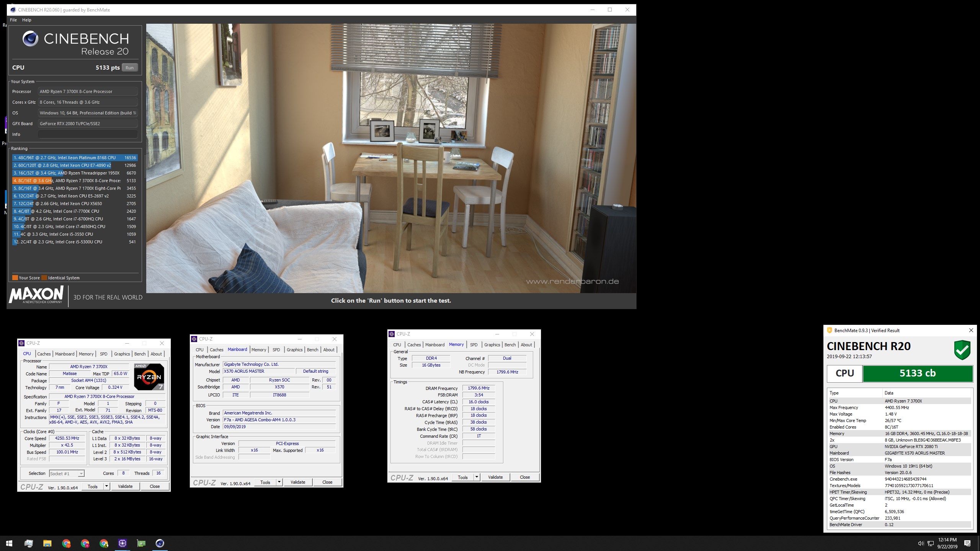This screenshot has height=551, width=980.
Task: Open About tab in left CPU-Z window
Action: coord(156,354)
